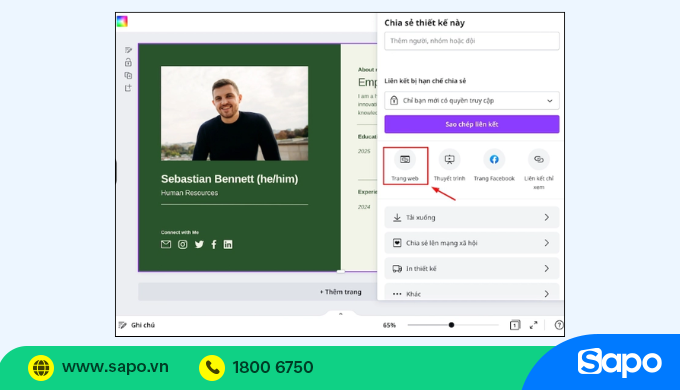680x390 pixels.
Task: Open the access dropdown Chỉ bạn mới có quyền truy cập
Action: tap(472, 101)
